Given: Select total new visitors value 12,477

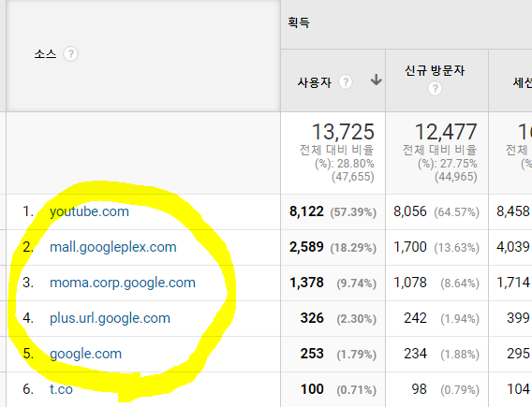Looking at the screenshot, I should point(446,132).
